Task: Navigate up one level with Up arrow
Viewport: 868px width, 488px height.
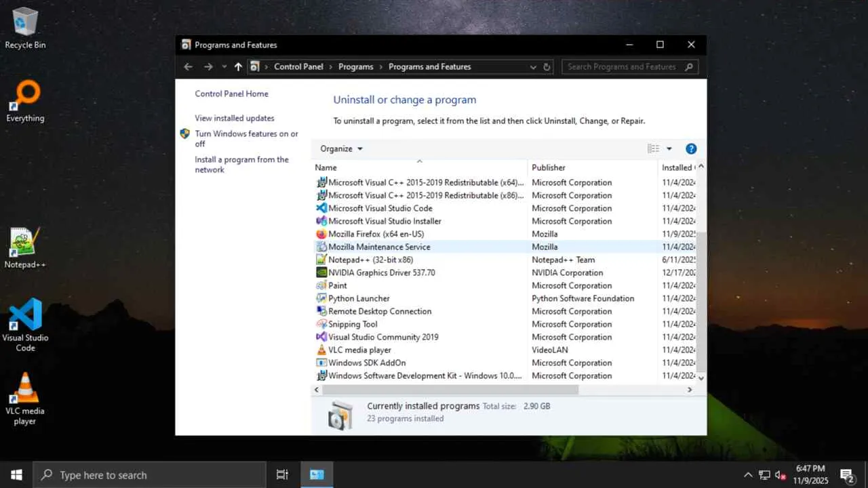Action: [238, 66]
